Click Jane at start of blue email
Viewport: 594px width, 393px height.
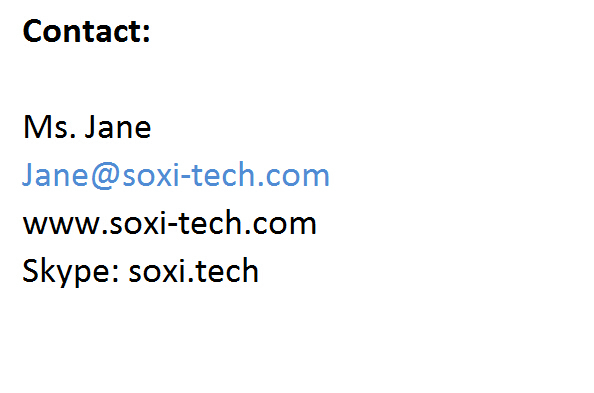click(x=55, y=175)
